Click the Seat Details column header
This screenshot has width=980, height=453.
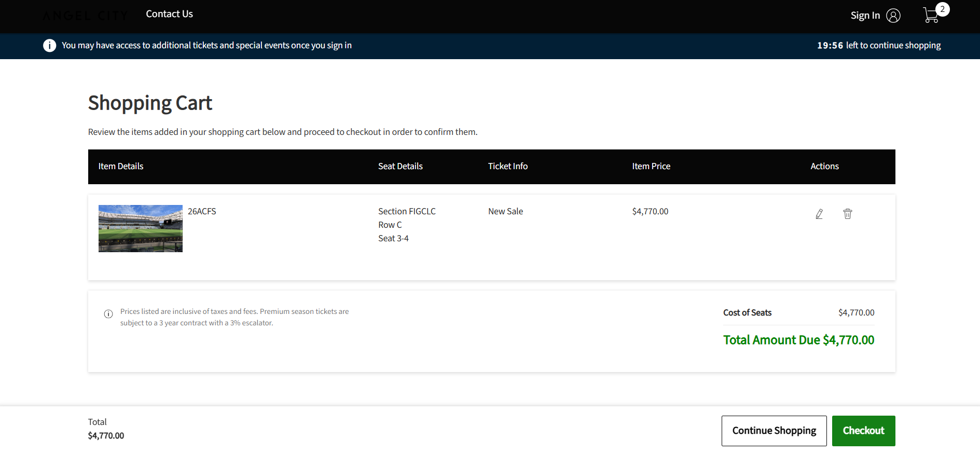click(x=400, y=166)
